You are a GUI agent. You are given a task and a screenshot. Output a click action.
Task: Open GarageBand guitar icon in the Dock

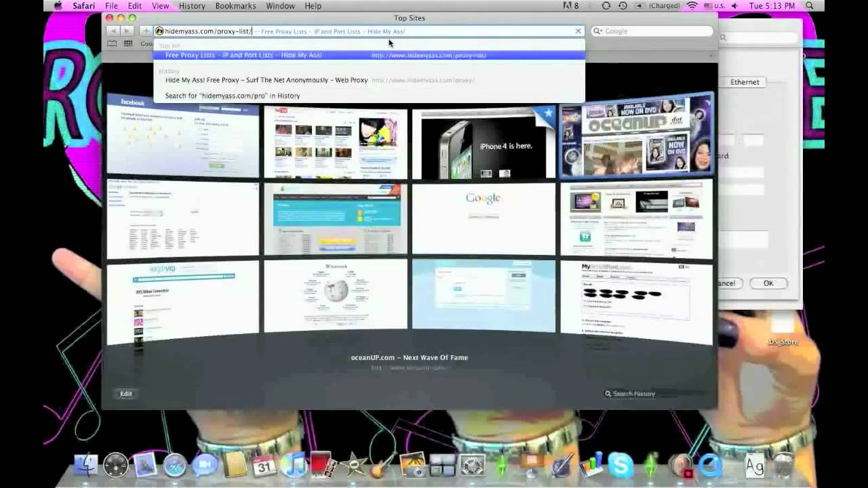click(382, 465)
